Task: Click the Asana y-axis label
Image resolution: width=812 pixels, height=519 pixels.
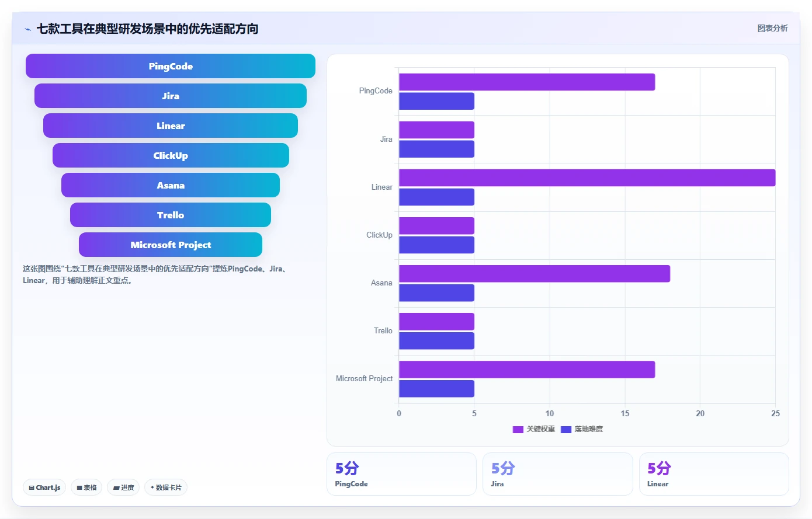Action: point(381,283)
